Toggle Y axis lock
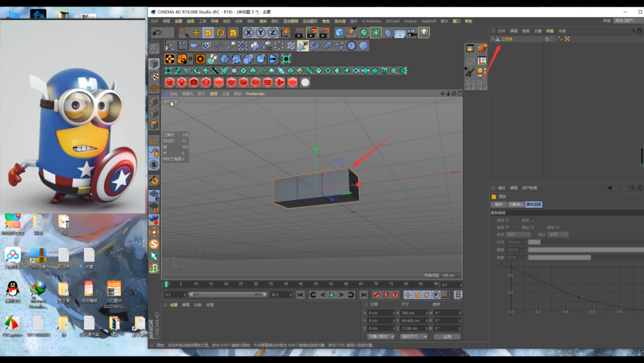Image resolution: width=644 pixels, height=363 pixels. pyautogui.click(x=261, y=32)
